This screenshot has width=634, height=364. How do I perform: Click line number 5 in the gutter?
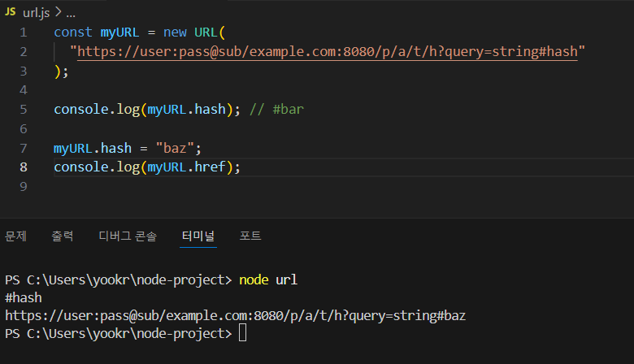(24, 110)
